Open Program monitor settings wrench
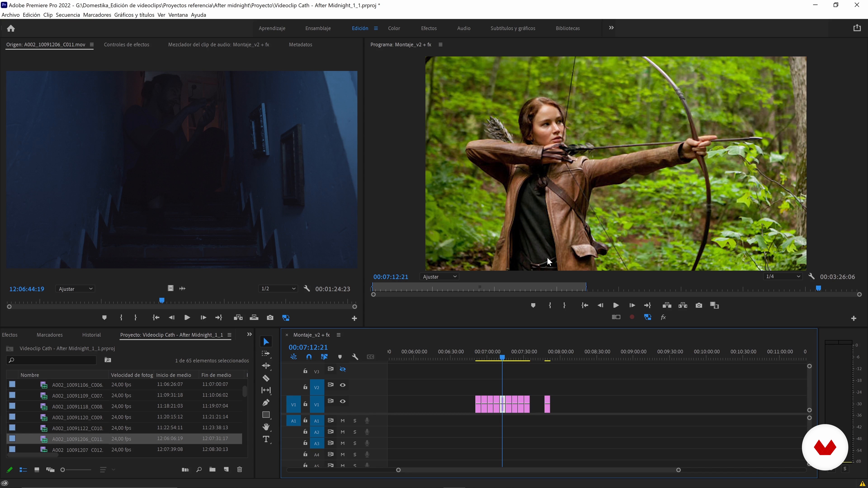Image resolution: width=868 pixels, height=488 pixels. [x=811, y=277]
